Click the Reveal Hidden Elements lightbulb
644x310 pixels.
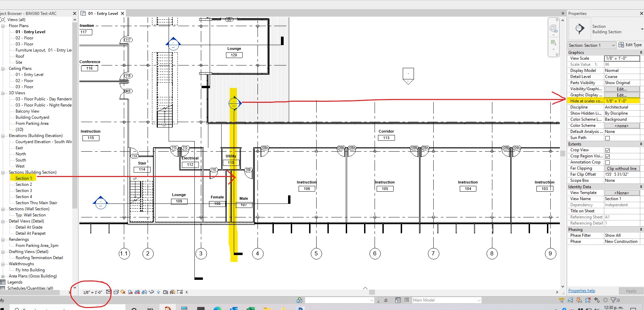coord(158,292)
